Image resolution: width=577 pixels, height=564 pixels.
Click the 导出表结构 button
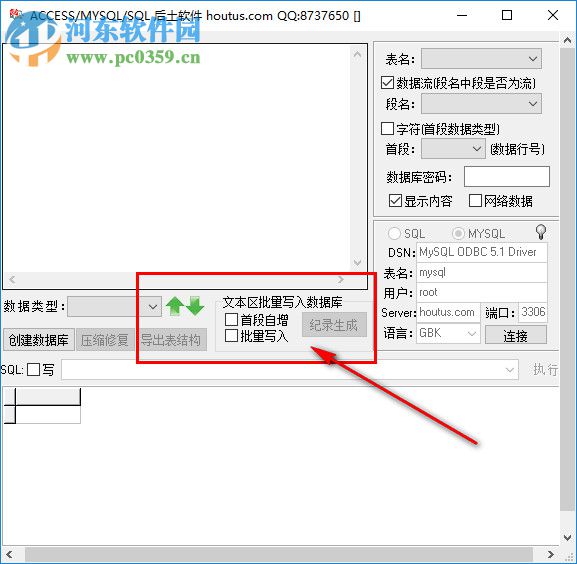coord(171,340)
